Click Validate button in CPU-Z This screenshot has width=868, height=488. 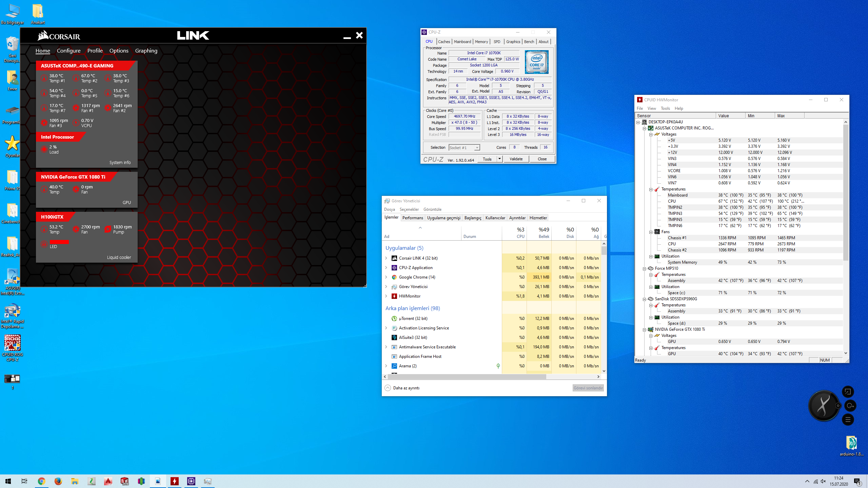[x=516, y=159]
